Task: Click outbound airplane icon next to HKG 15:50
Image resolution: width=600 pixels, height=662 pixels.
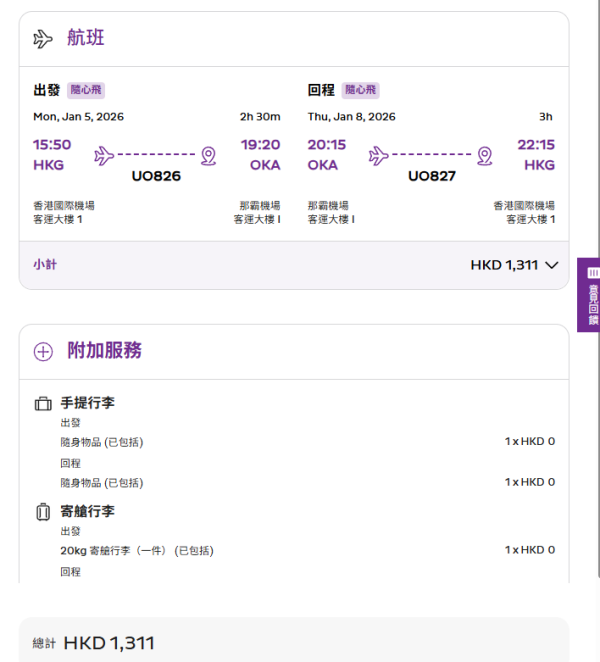Action: (x=104, y=155)
